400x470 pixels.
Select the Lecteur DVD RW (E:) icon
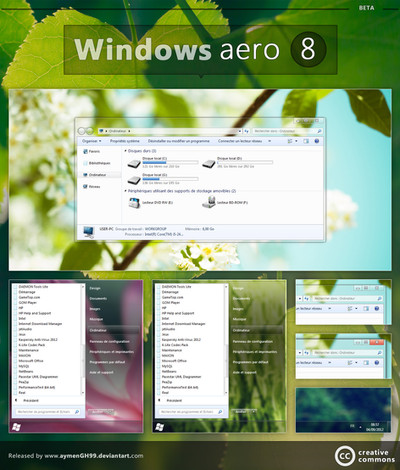point(134,202)
